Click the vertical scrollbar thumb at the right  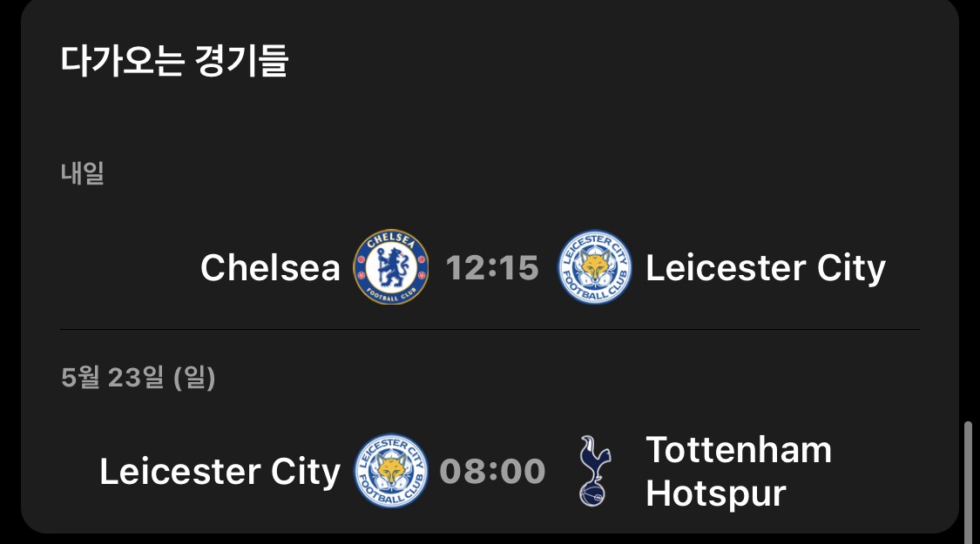pos(968,482)
